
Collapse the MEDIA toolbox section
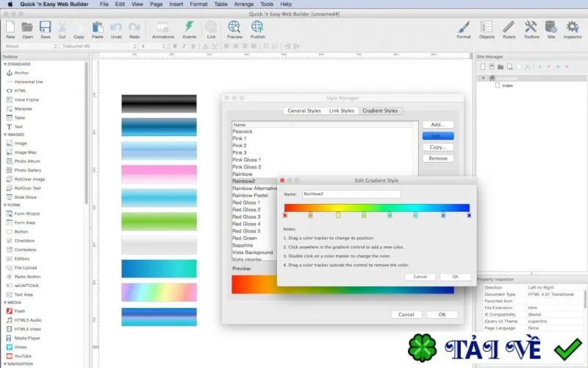pyautogui.click(x=5, y=302)
